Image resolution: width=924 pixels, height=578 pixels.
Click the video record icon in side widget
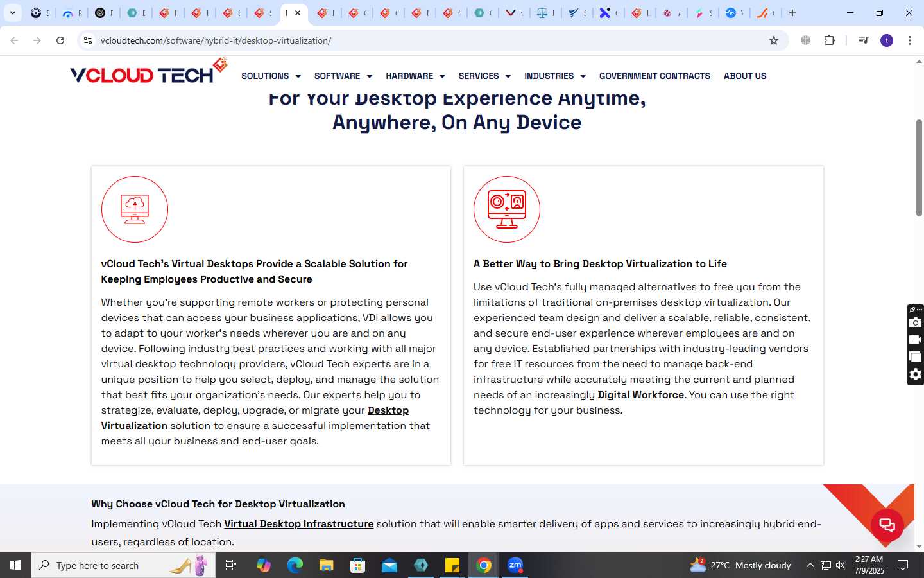coord(916,340)
